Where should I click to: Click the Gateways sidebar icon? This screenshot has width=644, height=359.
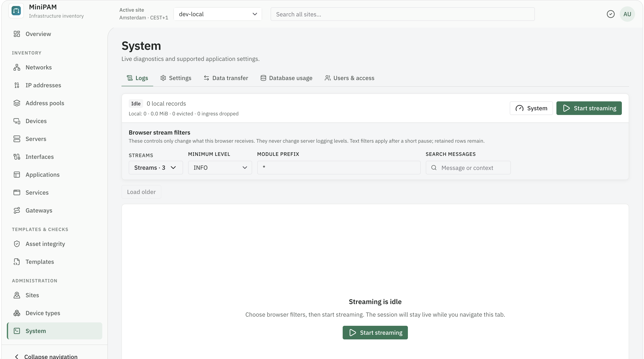[x=17, y=211]
